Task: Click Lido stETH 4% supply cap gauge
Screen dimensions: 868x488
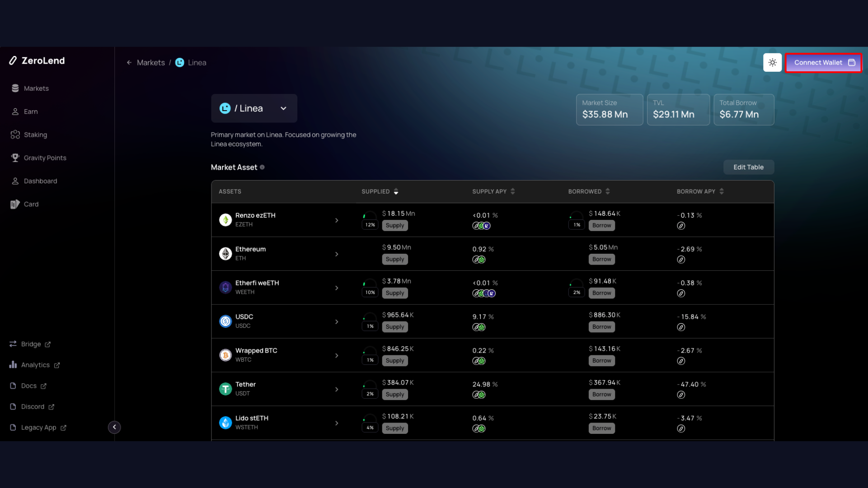Action: tap(370, 423)
